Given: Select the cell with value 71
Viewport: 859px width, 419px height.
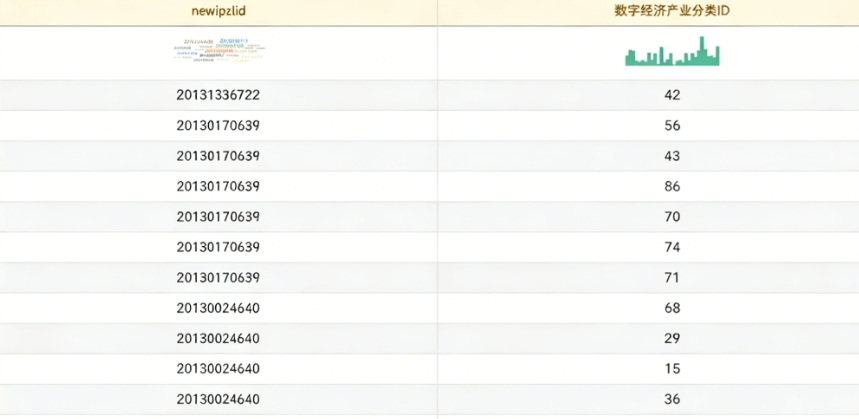Looking at the screenshot, I should point(672,277).
